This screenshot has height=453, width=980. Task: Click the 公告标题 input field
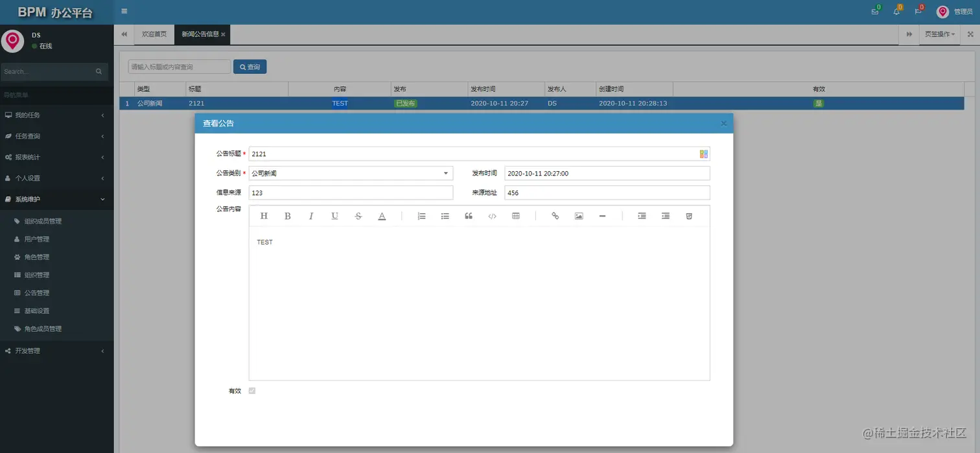pos(480,154)
